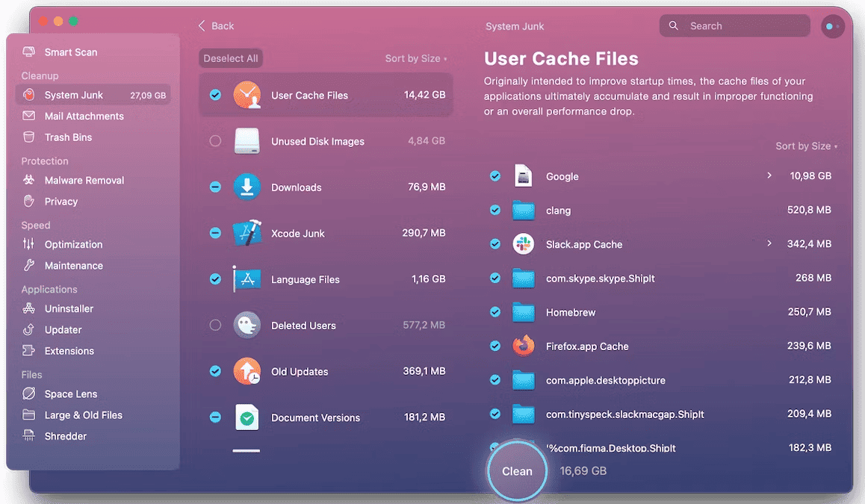Image resolution: width=865 pixels, height=504 pixels.
Task: Select the com.apple.desktoppicture row
Action: [x=660, y=380]
